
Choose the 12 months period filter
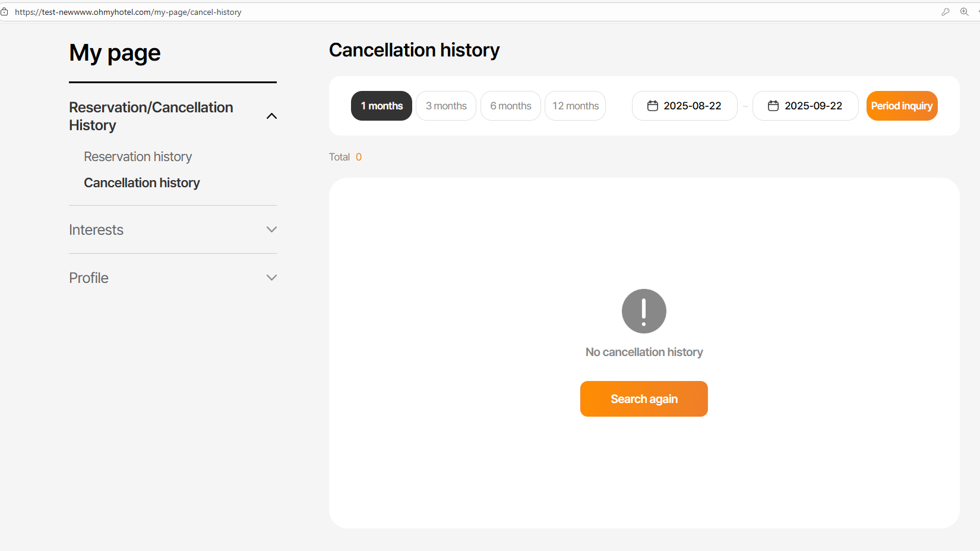point(576,106)
